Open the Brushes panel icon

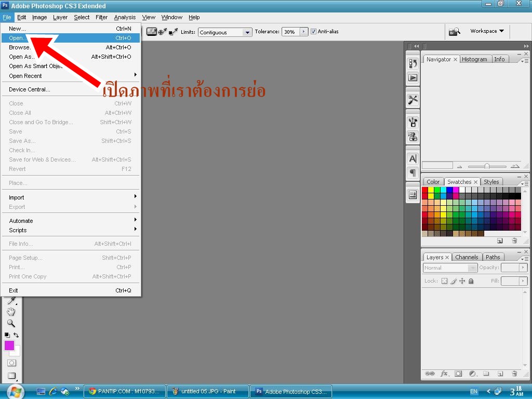pyautogui.click(x=413, y=122)
